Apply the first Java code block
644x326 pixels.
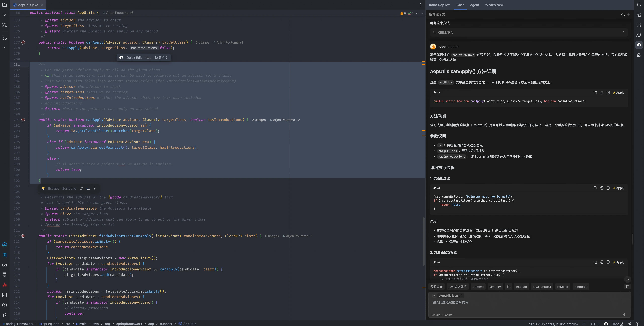(x=618, y=92)
